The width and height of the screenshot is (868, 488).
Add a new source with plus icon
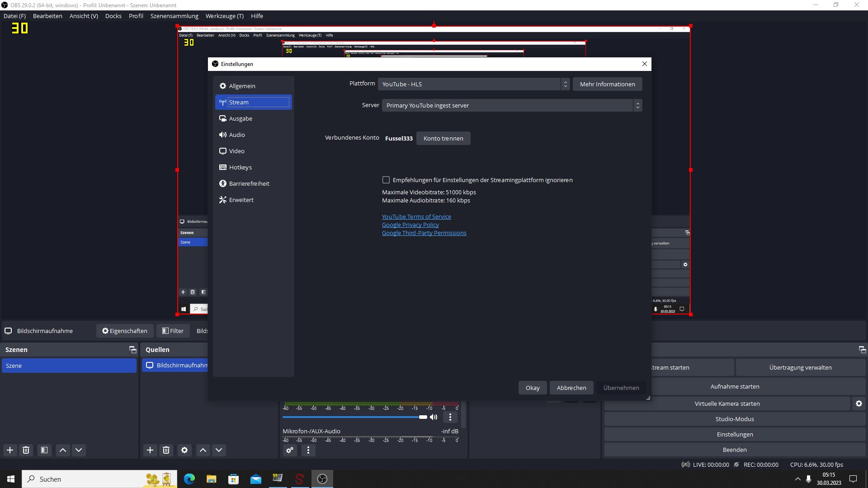click(x=150, y=450)
